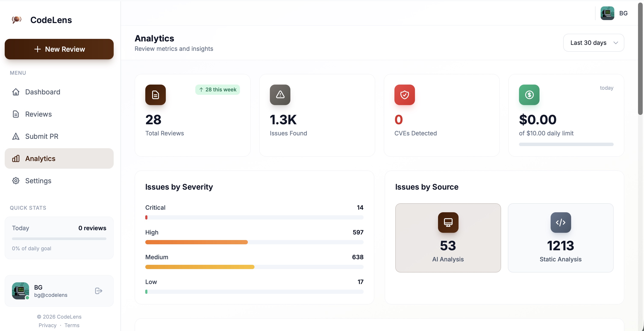This screenshot has width=644, height=331.
Task: Click the Submit PR warning triangle icon
Action: click(16, 136)
